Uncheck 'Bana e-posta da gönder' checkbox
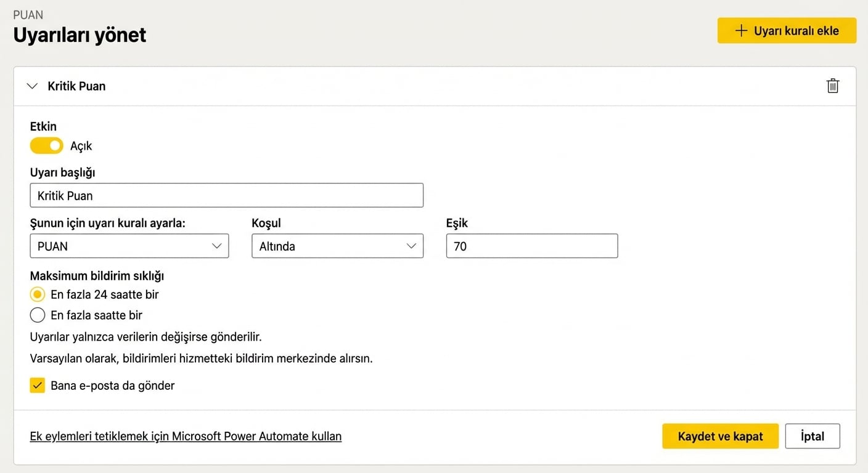The width and height of the screenshot is (868, 473). [x=38, y=386]
